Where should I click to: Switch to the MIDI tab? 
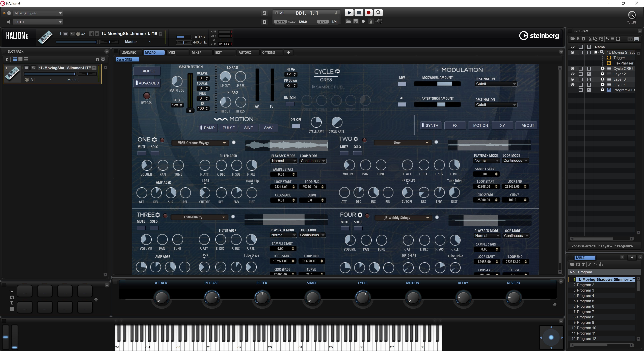(172, 52)
